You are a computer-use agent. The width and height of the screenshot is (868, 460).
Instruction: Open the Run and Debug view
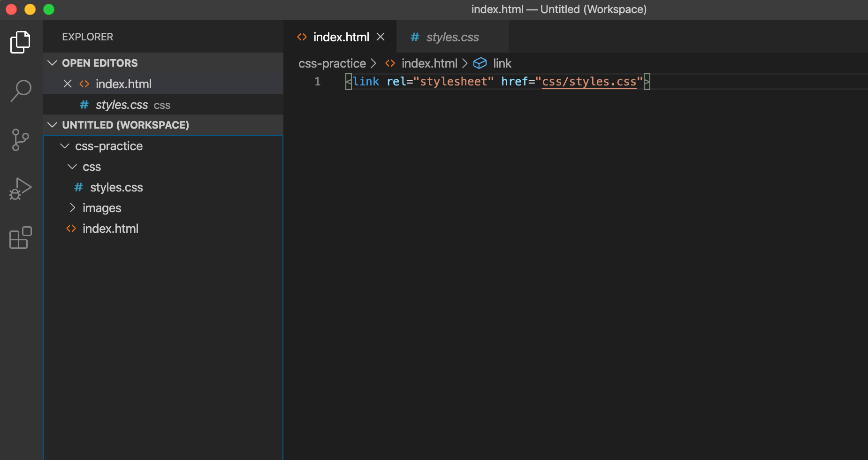20,189
